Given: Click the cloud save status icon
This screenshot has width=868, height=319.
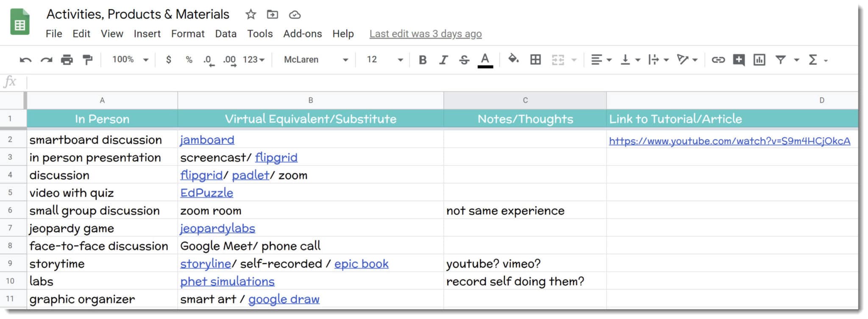Looking at the screenshot, I should coord(295,15).
